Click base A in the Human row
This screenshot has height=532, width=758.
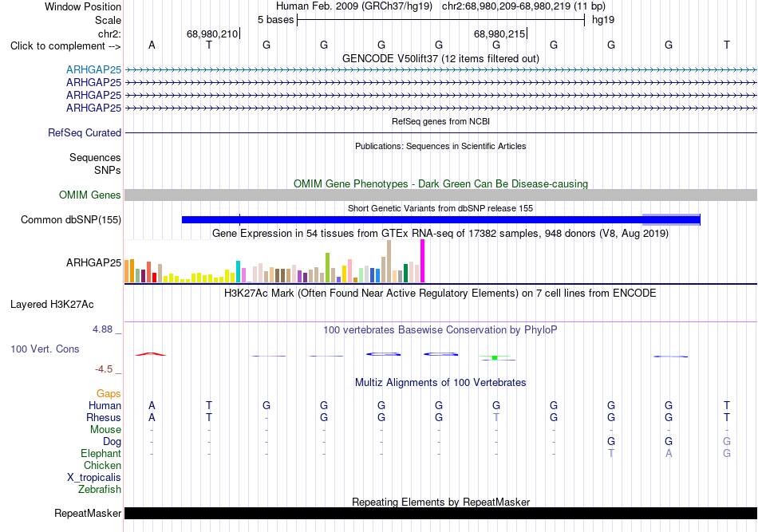click(x=152, y=405)
